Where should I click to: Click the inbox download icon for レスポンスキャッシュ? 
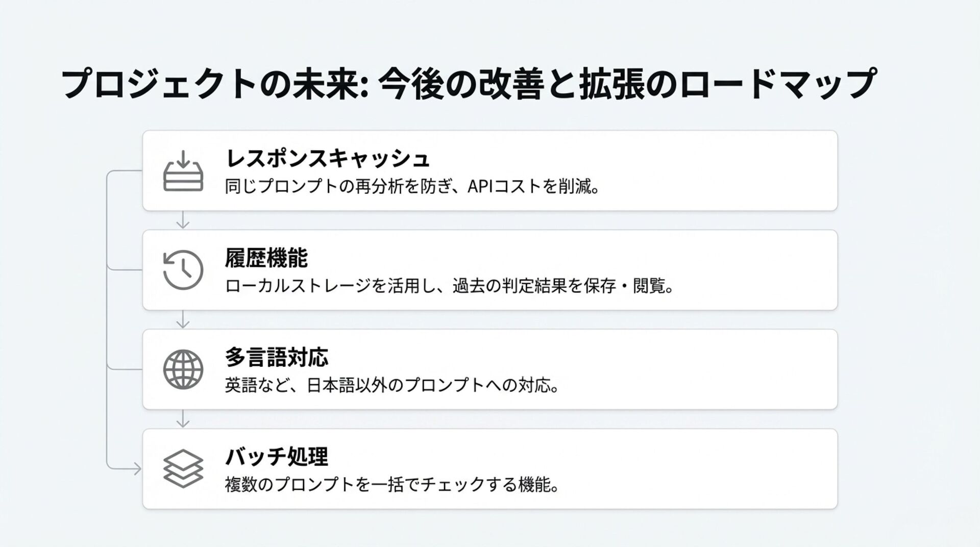183,170
